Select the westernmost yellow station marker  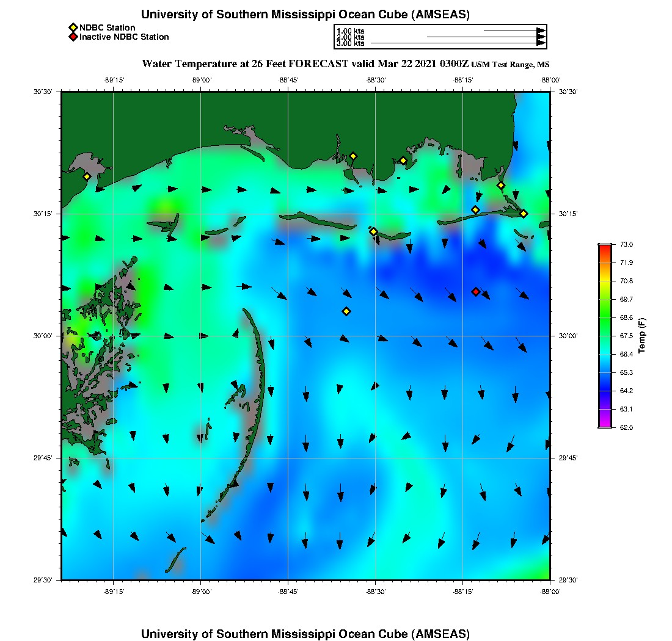tap(87, 176)
